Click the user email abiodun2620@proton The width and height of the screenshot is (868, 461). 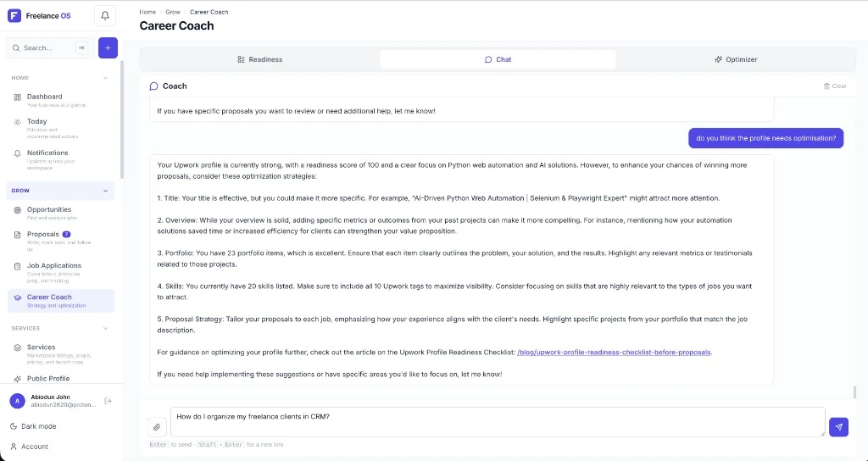(x=63, y=404)
